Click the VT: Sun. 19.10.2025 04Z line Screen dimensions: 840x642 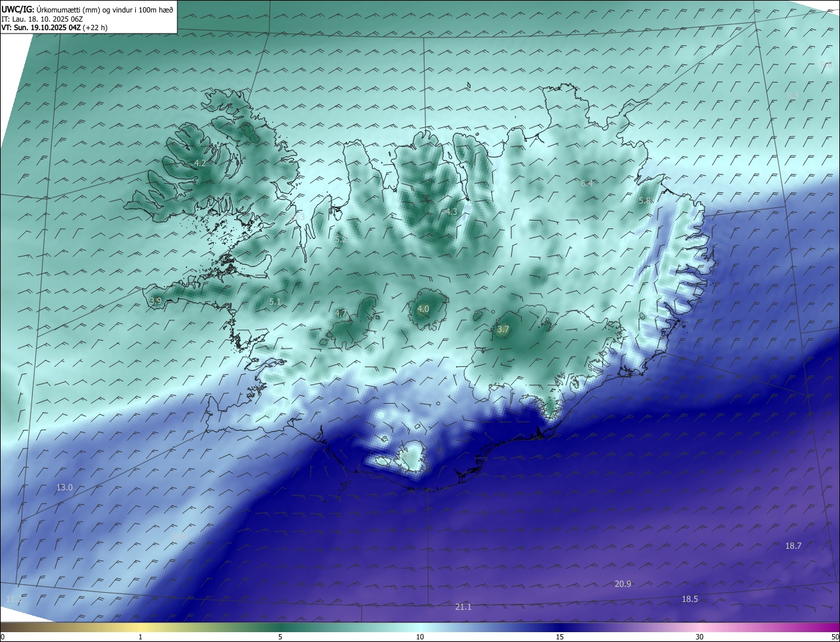click(x=53, y=28)
